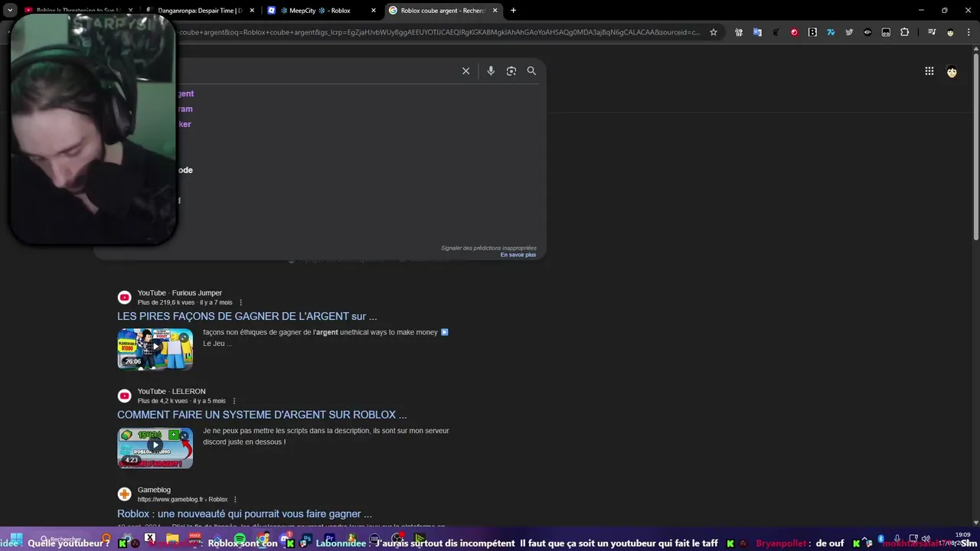Start voice search with the microphone icon
The image size is (980, 551).
point(491,70)
